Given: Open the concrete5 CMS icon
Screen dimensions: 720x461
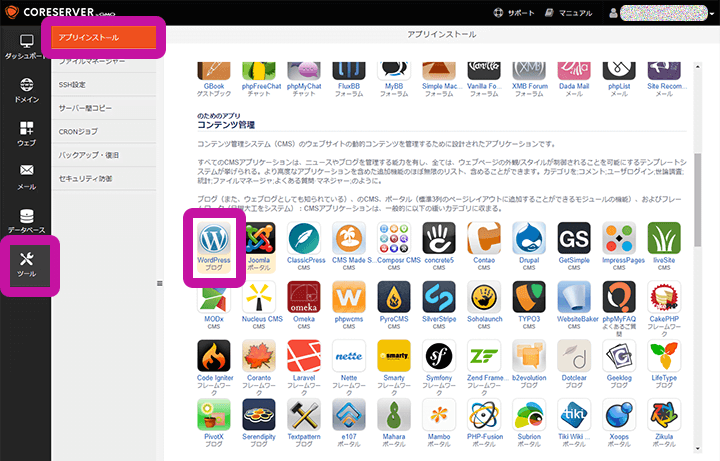Looking at the screenshot, I should (438, 242).
